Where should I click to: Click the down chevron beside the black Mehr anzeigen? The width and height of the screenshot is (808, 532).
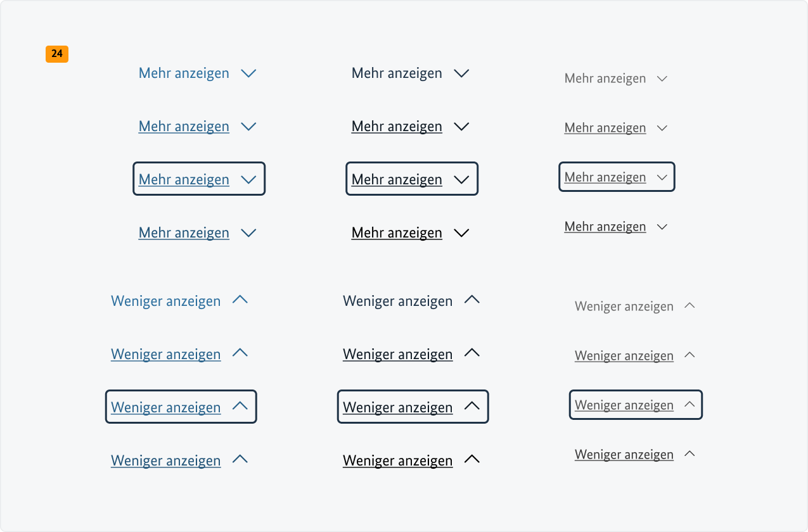tap(462, 73)
